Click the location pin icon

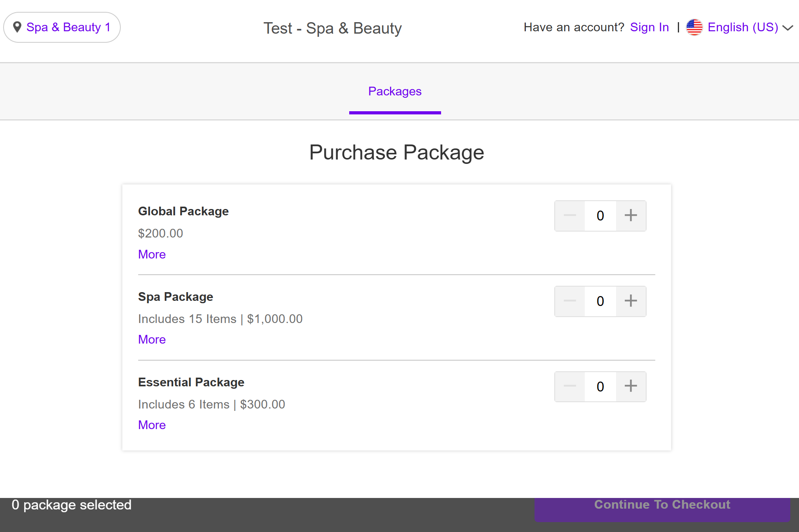17,27
